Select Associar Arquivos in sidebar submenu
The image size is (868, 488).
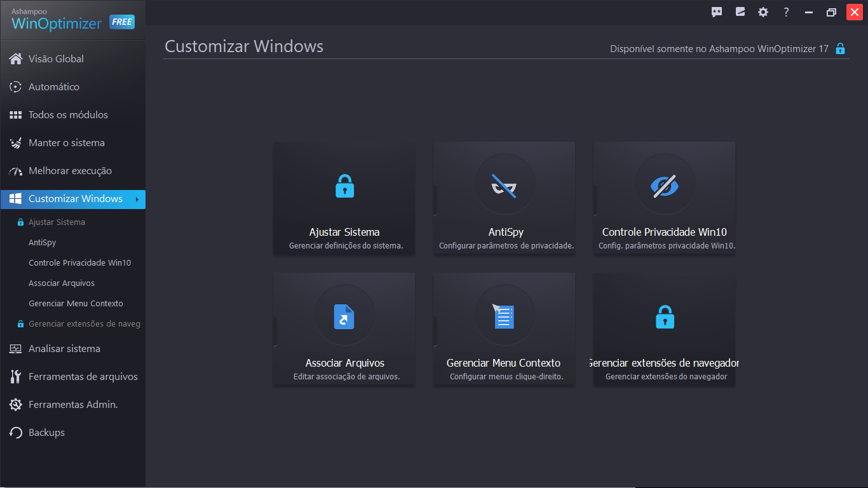62,283
